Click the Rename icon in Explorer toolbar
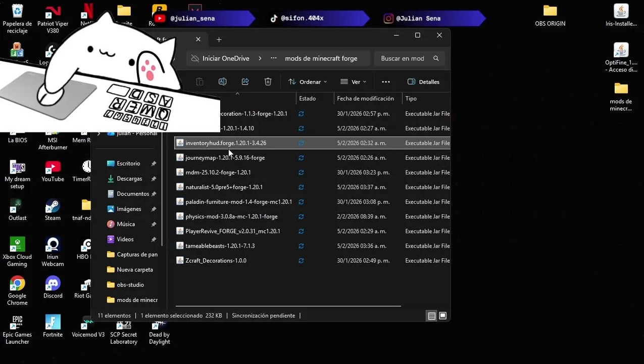Viewport: 644px width, 364px height. tap(222, 81)
